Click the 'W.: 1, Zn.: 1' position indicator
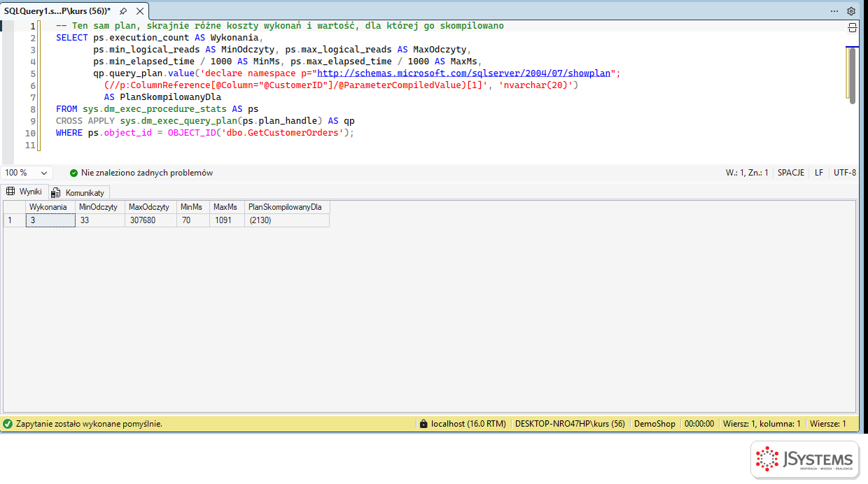Image resolution: width=868 pixels, height=484 pixels. click(747, 173)
